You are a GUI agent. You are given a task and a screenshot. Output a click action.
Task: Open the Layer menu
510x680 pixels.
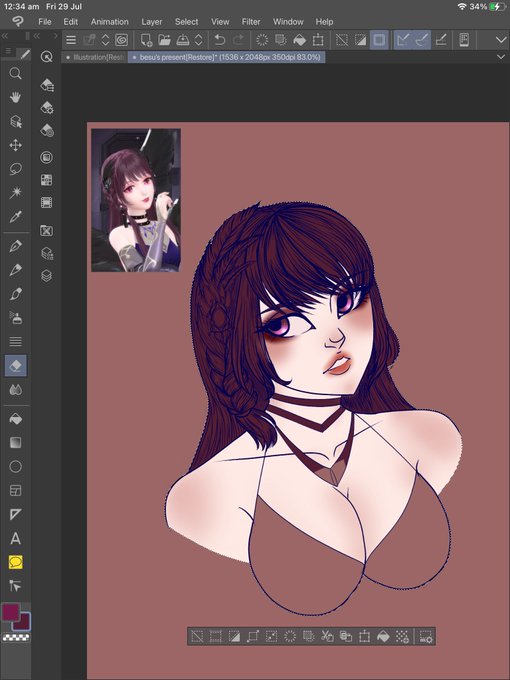151,22
